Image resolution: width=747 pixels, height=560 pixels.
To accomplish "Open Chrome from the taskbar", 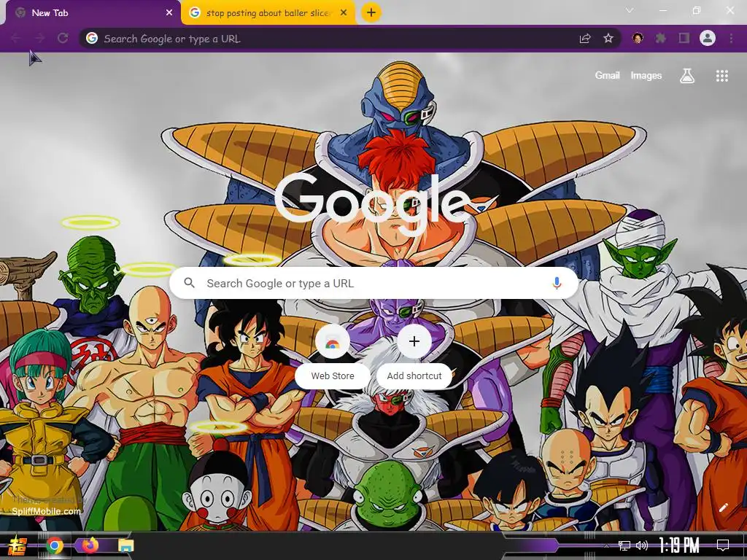I will tap(54, 545).
